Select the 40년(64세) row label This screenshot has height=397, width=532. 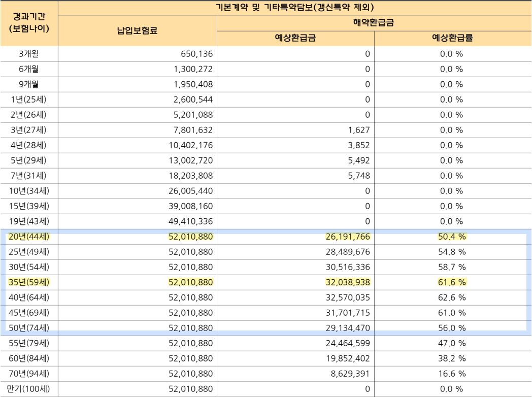click(x=29, y=298)
